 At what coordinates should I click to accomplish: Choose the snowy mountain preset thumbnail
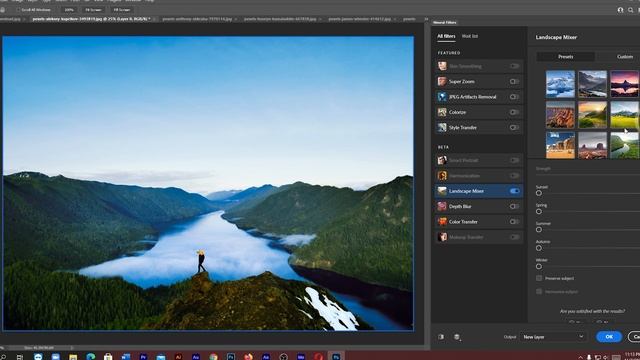(560, 84)
